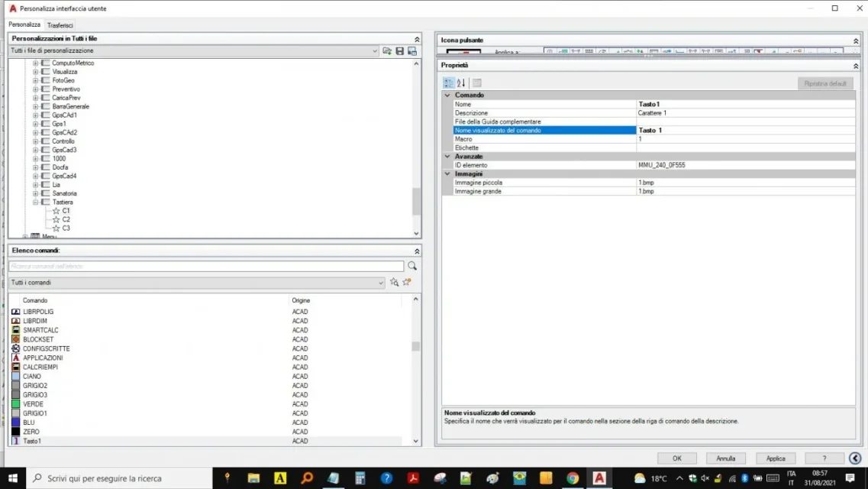Click the CALCRIEMPI command icon
The height and width of the screenshot is (489, 868).
[15, 368]
